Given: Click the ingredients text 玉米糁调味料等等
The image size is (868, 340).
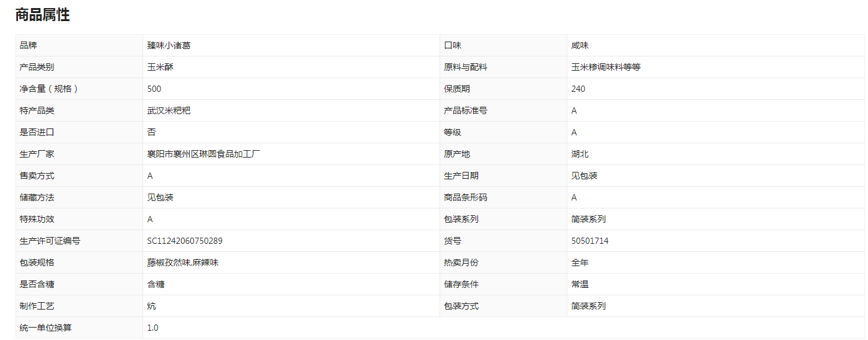Looking at the screenshot, I should click(606, 67).
